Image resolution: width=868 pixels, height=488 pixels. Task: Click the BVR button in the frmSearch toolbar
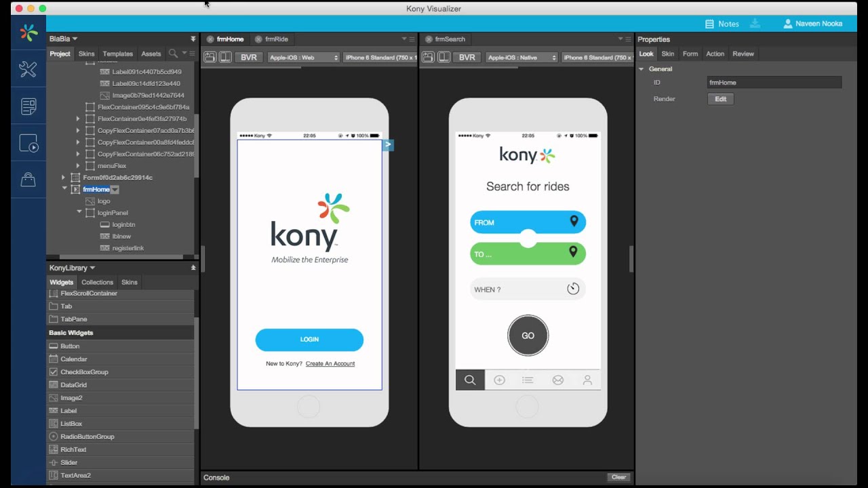click(x=467, y=58)
